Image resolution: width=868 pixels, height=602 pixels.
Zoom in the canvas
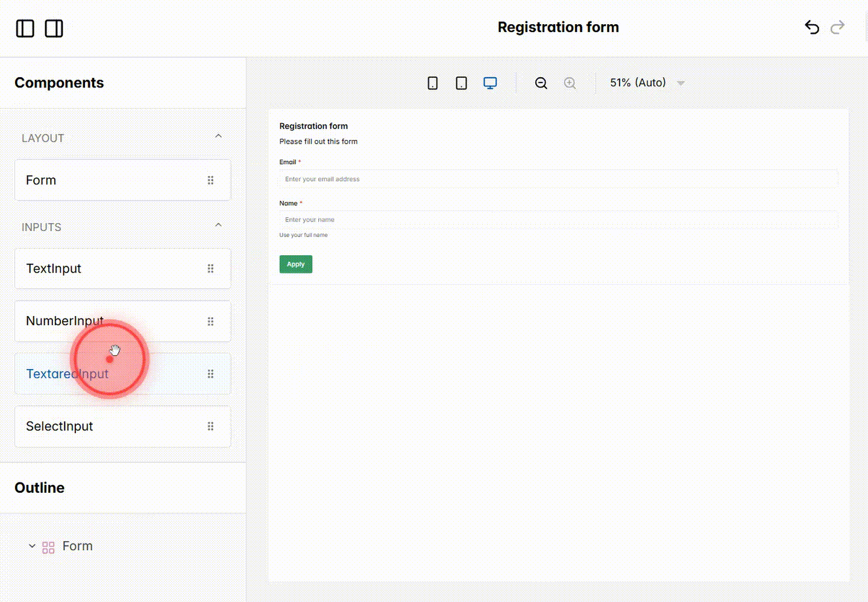pos(570,83)
